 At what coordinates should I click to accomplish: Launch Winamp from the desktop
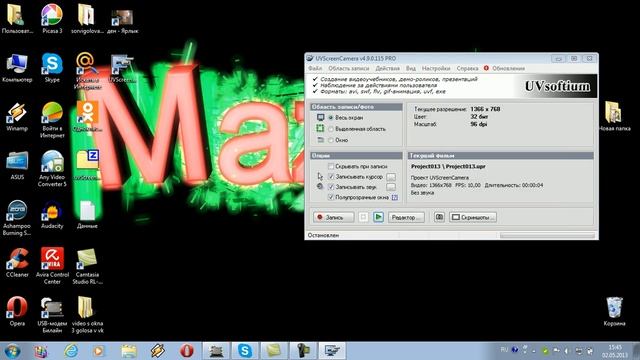(17, 116)
